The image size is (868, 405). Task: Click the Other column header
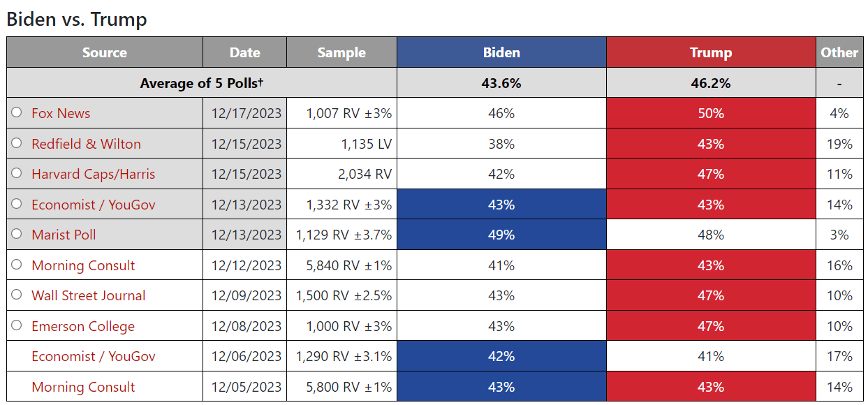click(839, 52)
